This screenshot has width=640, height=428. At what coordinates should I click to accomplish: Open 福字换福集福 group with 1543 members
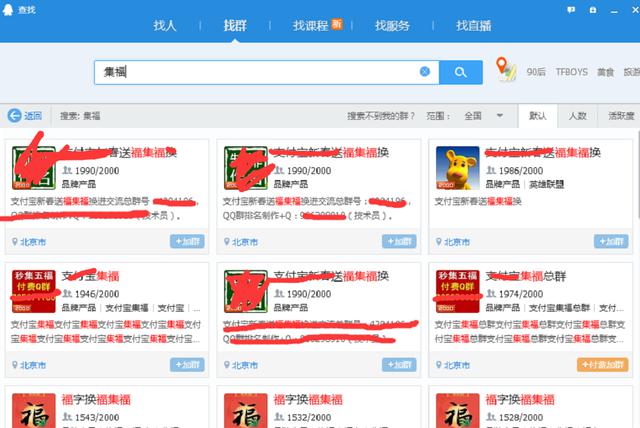[x=96, y=399]
